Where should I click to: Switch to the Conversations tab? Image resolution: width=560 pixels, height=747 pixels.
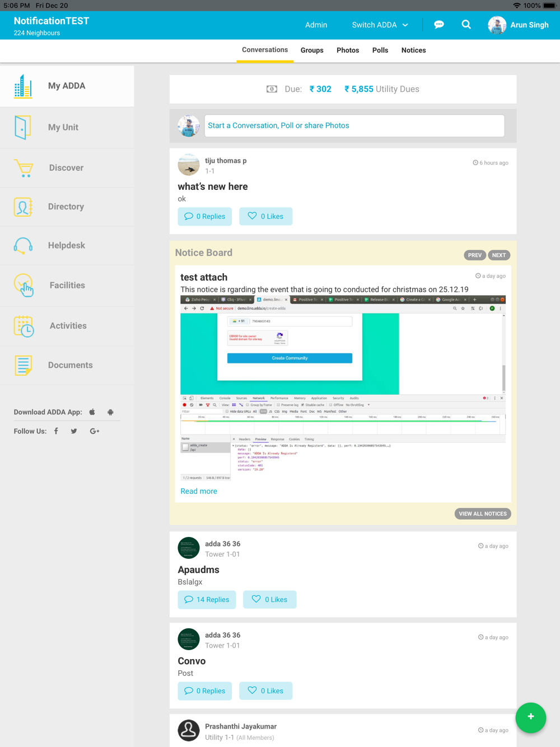pos(265,50)
